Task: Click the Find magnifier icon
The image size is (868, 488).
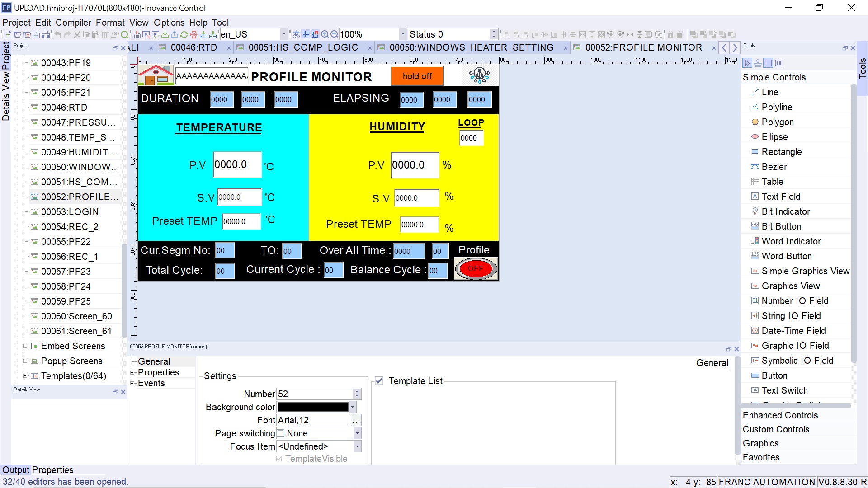Action: (x=125, y=34)
